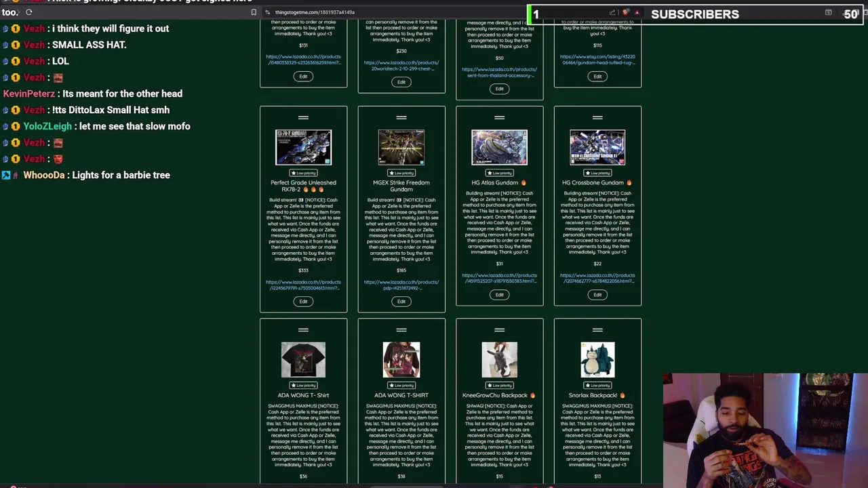The image size is (868, 488).
Task: Open the Brave shields lion icon
Action: tap(625, 12)
